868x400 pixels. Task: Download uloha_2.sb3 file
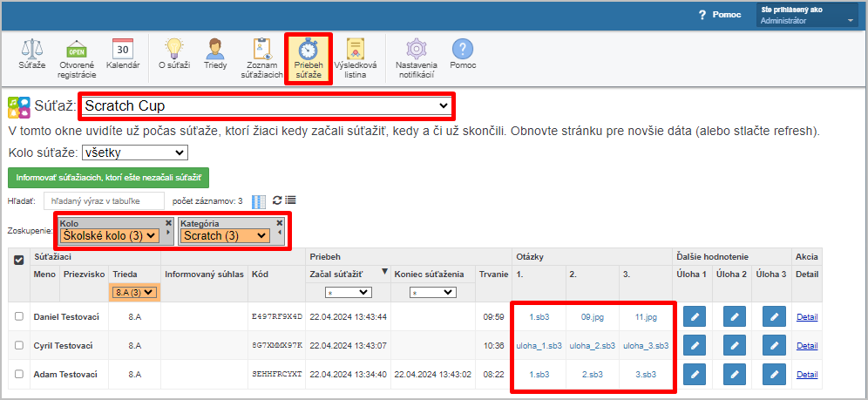[x=593, y=346]
